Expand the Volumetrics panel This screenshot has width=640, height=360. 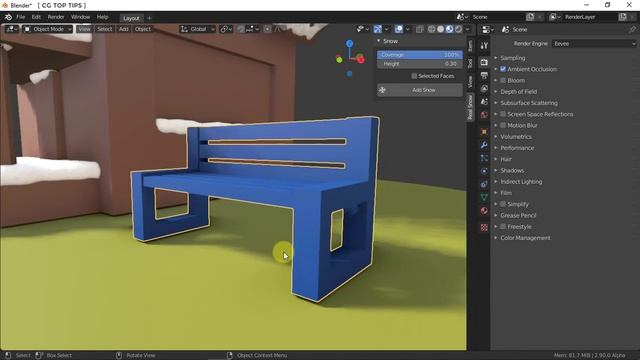[516, 137]
